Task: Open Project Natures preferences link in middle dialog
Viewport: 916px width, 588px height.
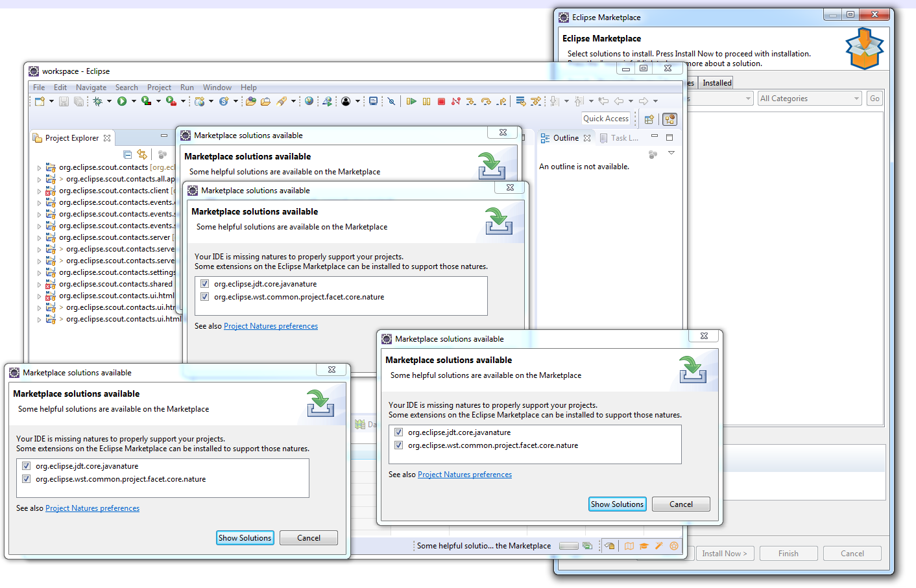Action: click(271, 326)
